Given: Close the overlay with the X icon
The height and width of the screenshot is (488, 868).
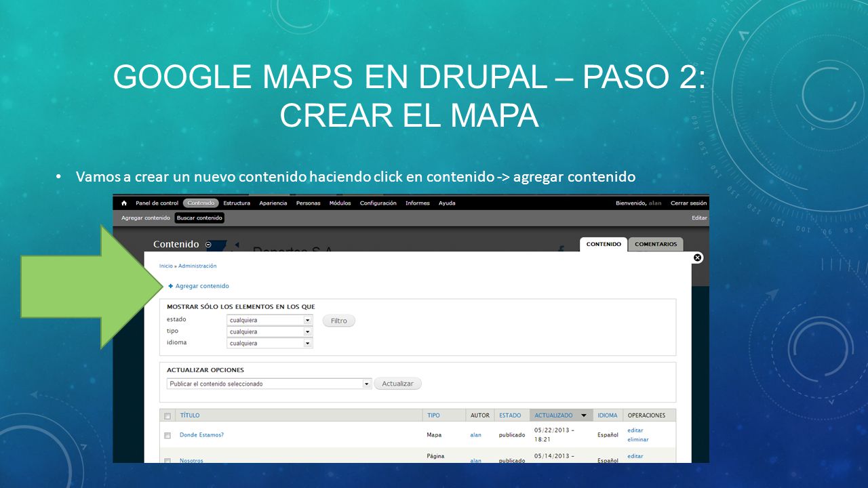Looking at the screenshot, I should 698,258.
